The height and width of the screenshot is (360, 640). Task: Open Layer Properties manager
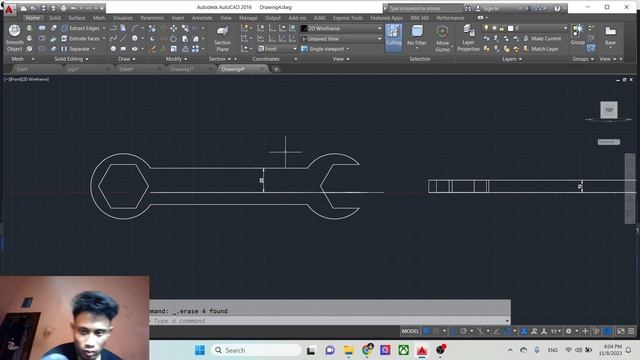coord(468,38)
